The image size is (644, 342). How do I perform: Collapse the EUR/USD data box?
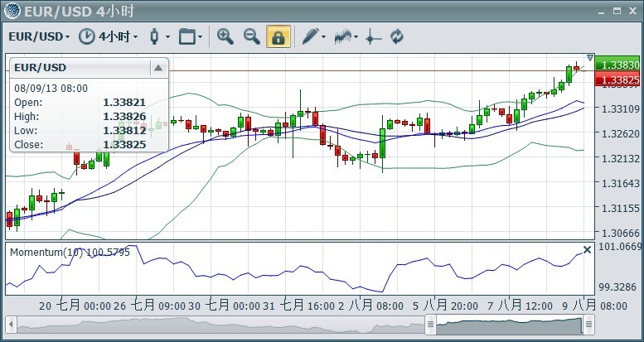click(158, 68)
